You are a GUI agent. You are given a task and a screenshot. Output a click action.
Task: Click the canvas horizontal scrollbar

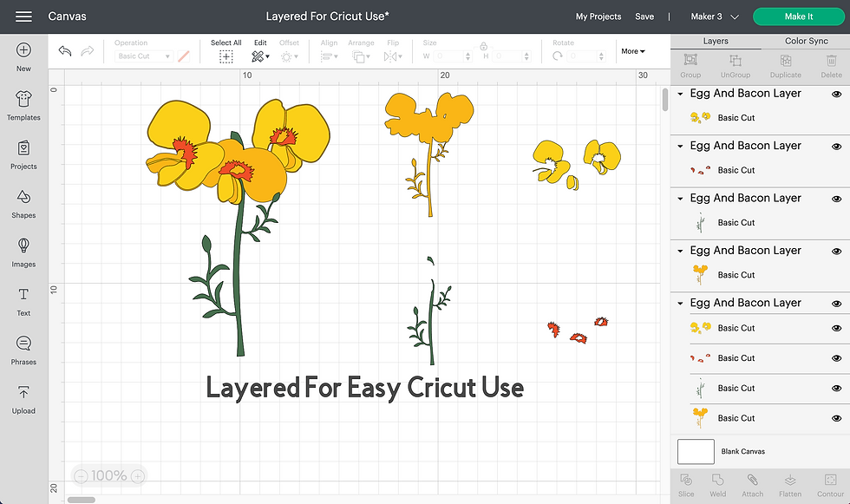tap(82, 500)
